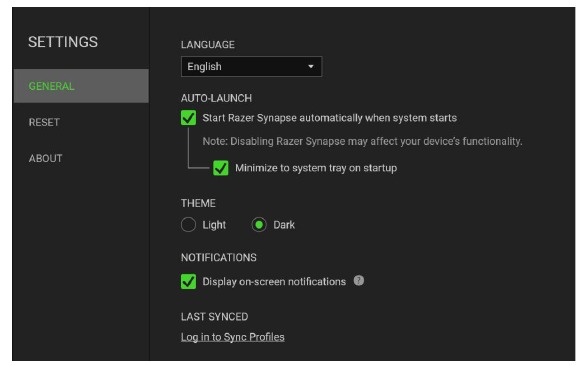Uncheck Start Razer Synapse automatically checkbox
This screenshot has height=366, width=587.
188,118
